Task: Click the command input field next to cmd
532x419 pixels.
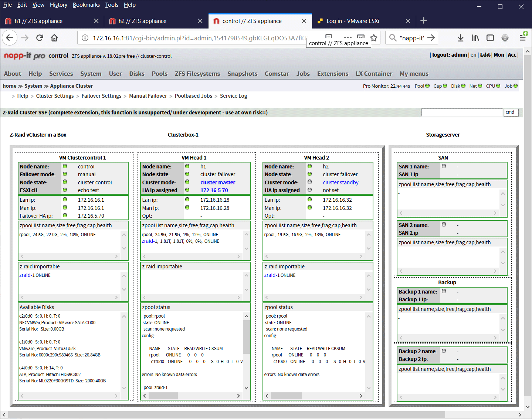Action: click(462, 112)
